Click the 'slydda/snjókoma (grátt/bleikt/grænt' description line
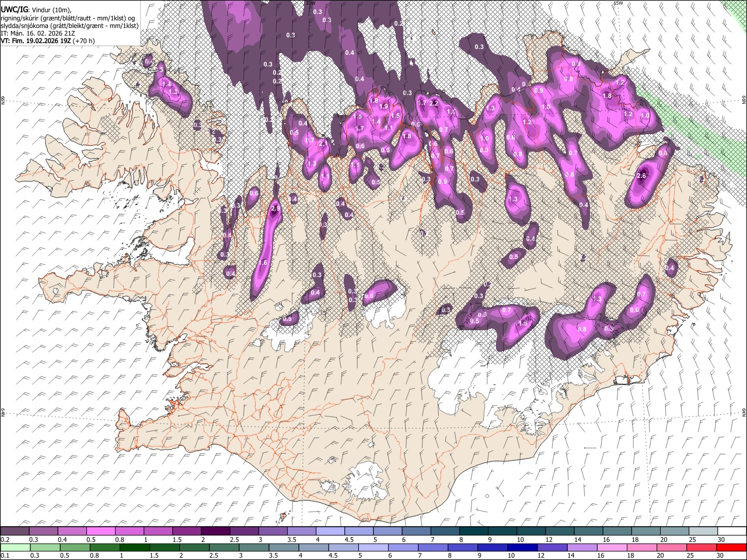 (x=69, y=26)
